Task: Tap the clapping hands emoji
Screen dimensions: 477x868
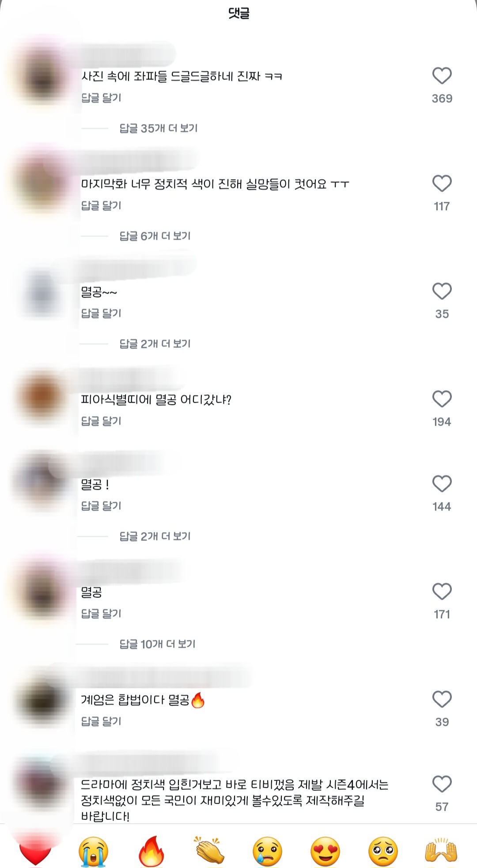Action: pyautogui.click(x=209, y=850)
